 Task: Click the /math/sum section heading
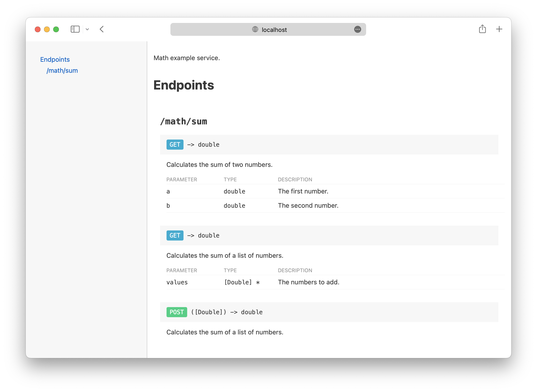tap(184, 121)
